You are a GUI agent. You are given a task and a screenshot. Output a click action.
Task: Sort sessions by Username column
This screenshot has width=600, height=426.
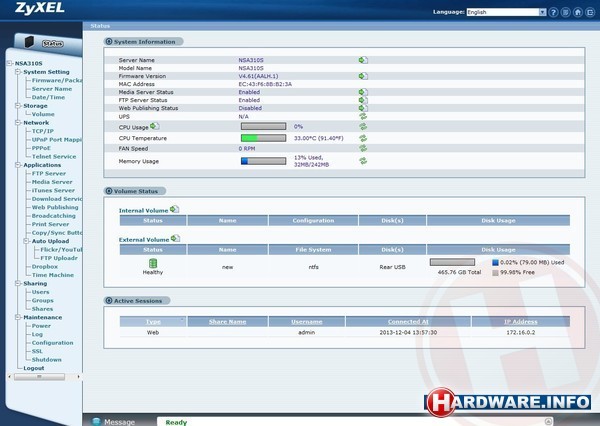coord(307,322)
